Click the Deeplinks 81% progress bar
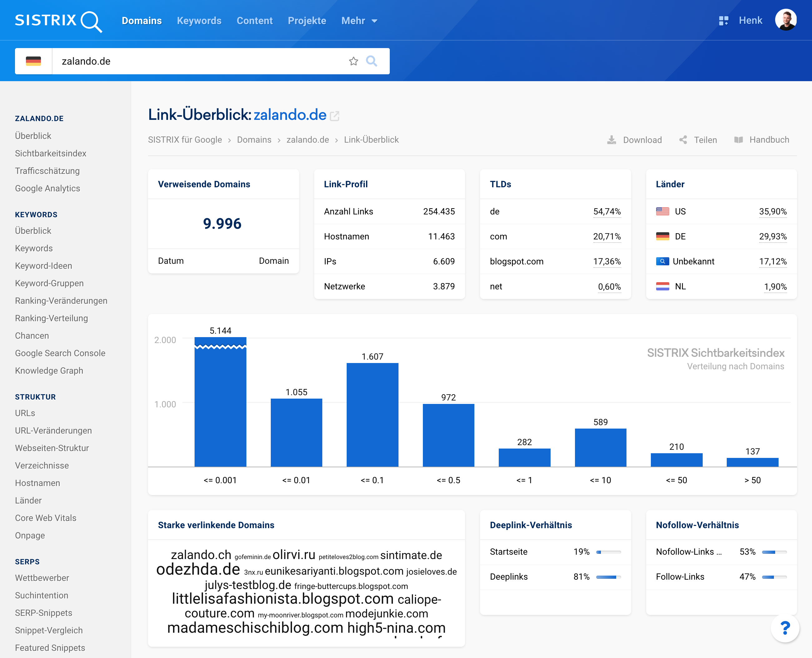 608,577
